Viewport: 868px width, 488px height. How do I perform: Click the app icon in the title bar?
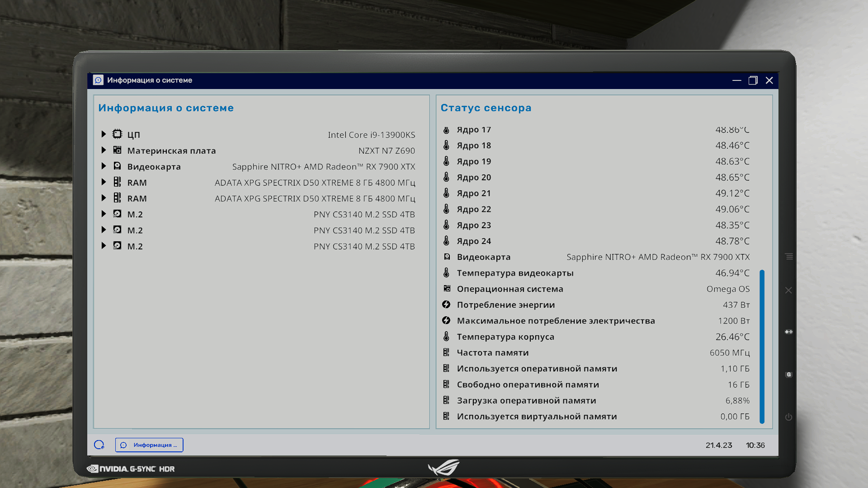pos(98,80)
